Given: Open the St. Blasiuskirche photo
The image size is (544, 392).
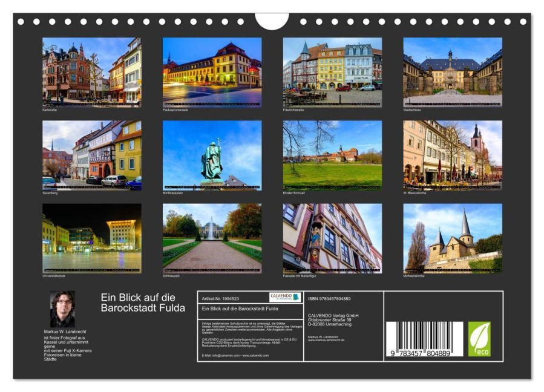Looking at the screenshot, I should (453, 155).
